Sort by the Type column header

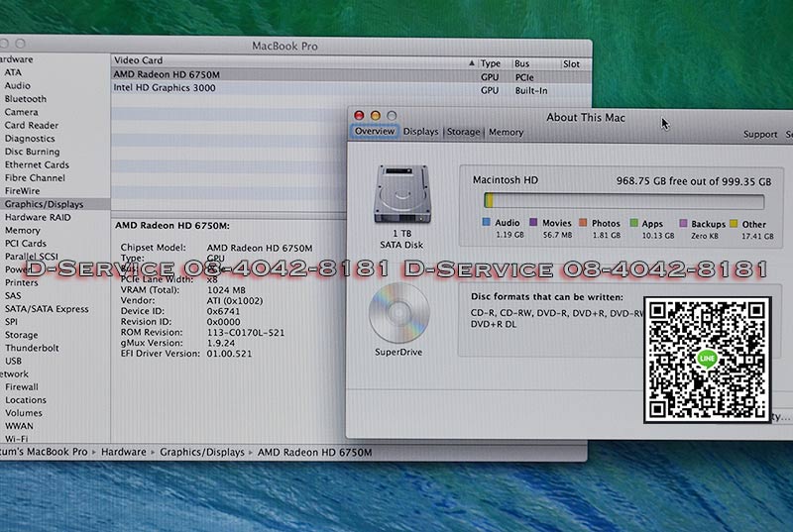(490, 63)
